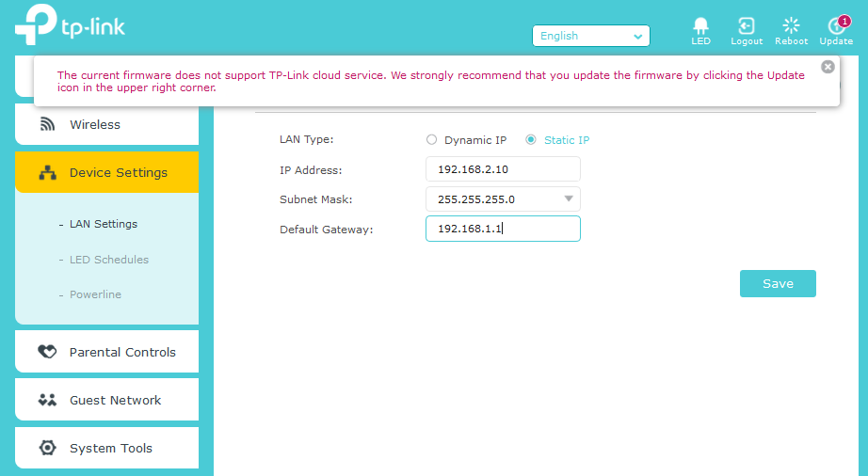Click the IP Address input field
Screen dimensions: 868x476
[x=503, y=169]
